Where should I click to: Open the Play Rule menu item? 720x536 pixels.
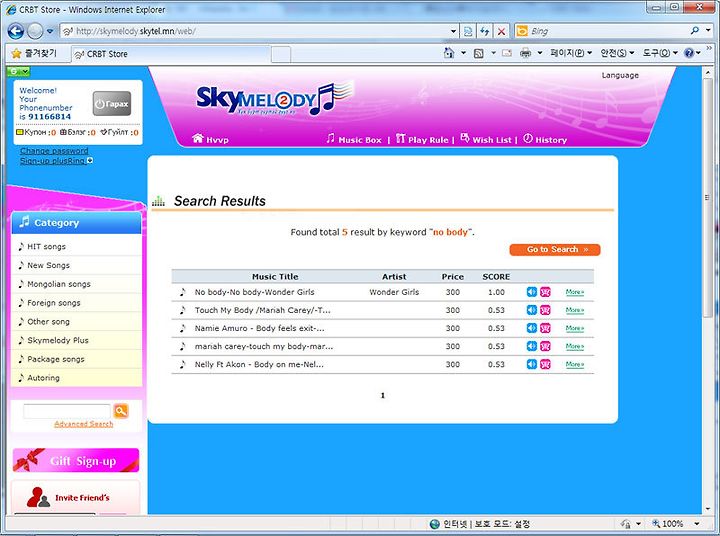pyautogui.click(x=422, y=139)
